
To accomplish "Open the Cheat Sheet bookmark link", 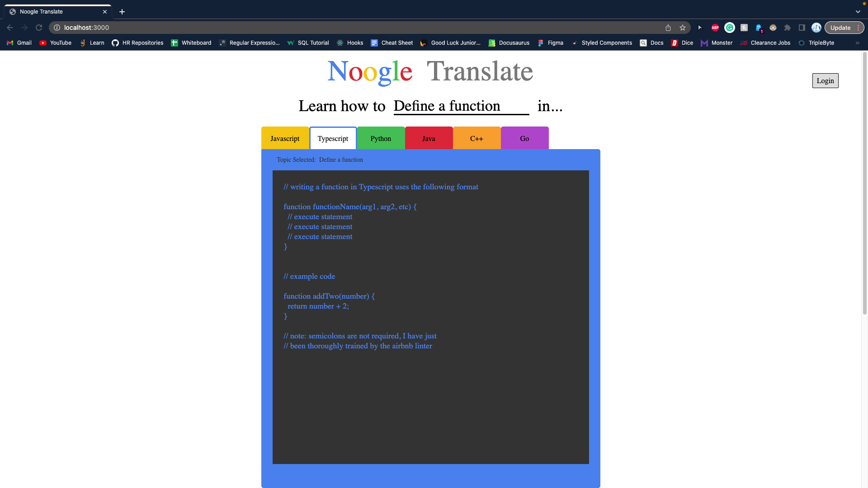I will click(x=392, y=43).
